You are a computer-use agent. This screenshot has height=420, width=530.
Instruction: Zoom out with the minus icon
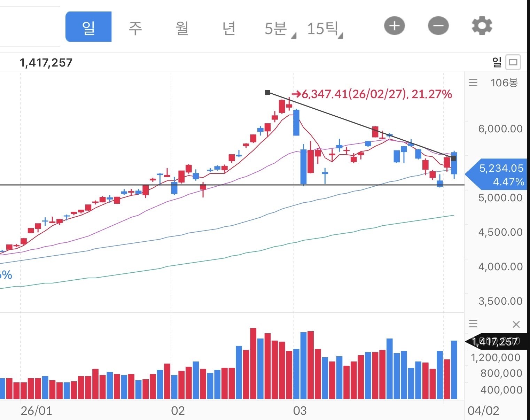pos(438,26)
